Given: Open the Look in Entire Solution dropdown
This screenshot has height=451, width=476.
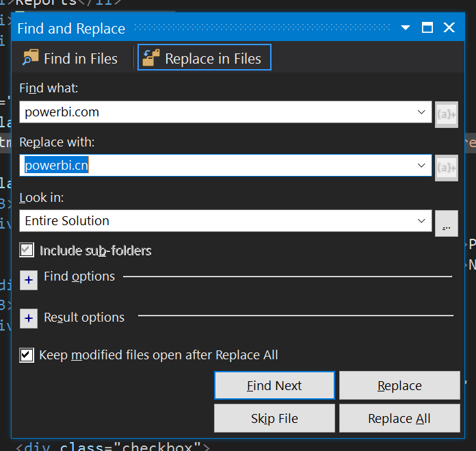Looking at the screenshot, I should click(x=422, y=221).
